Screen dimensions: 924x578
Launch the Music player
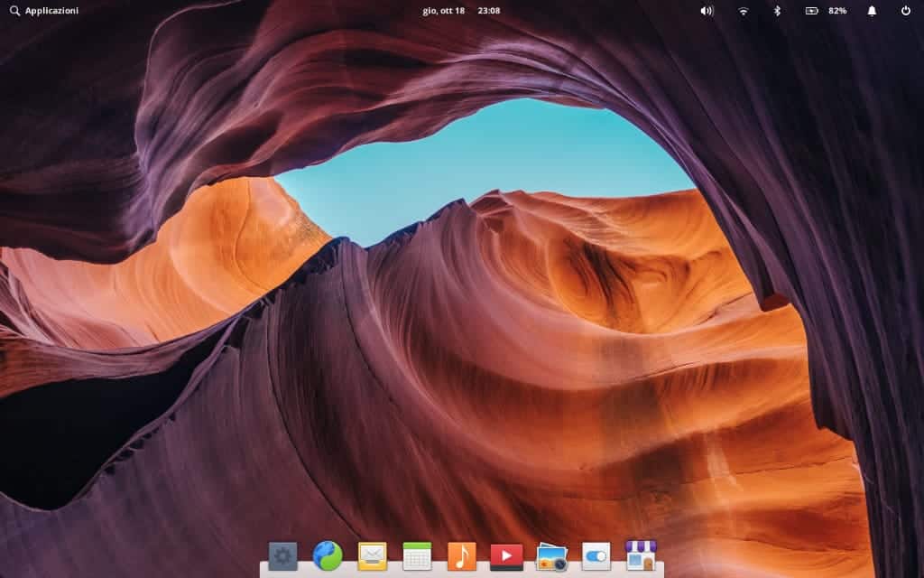click(462, 555)
